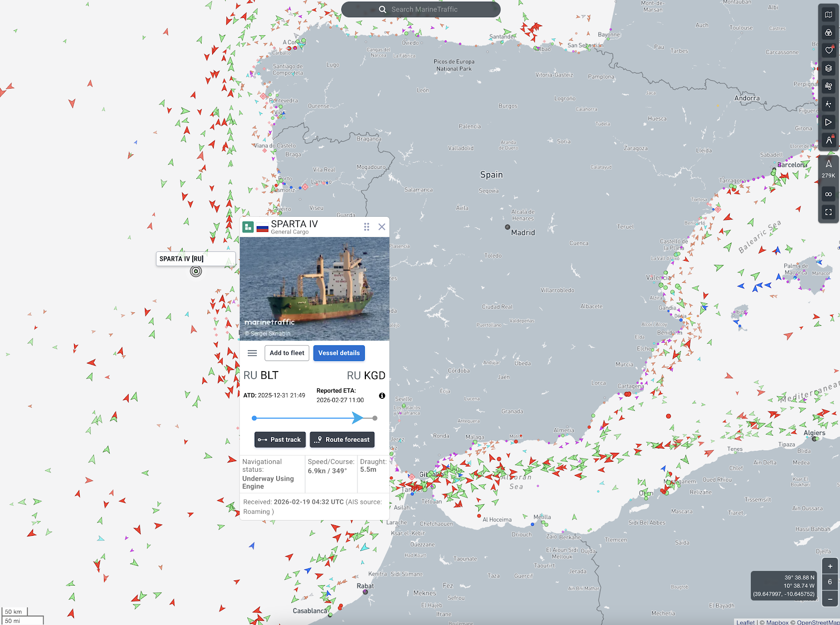The height and width of the screenshot is (625, 840).
Task: Zoom out with the minus button
Action: [x=830, y=599]
